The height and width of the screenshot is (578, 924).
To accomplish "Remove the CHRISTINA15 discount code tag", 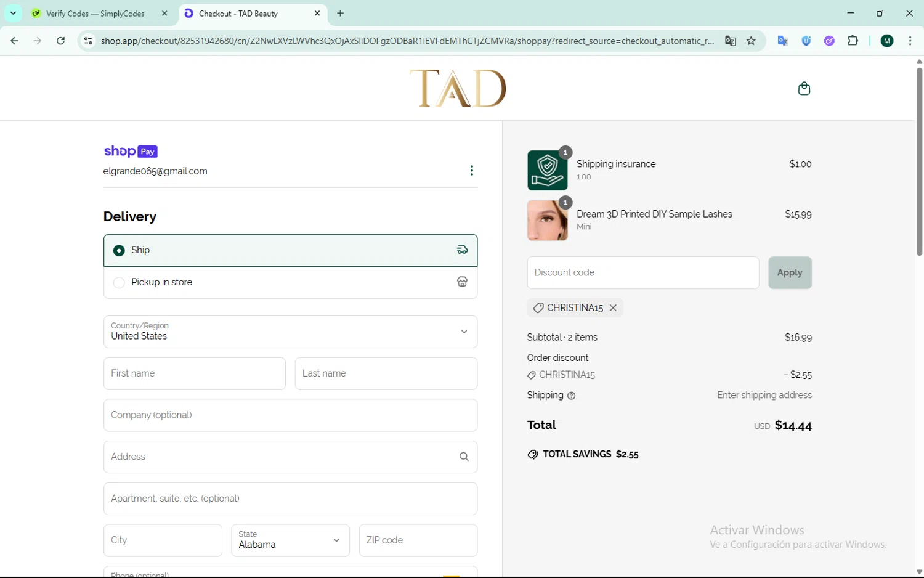I will click(x=613, y=307).
